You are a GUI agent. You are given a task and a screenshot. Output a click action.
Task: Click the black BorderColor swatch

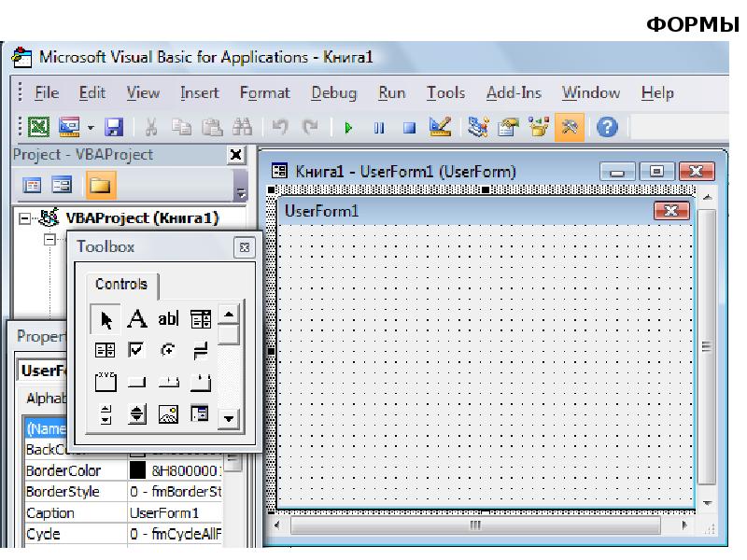137,469
